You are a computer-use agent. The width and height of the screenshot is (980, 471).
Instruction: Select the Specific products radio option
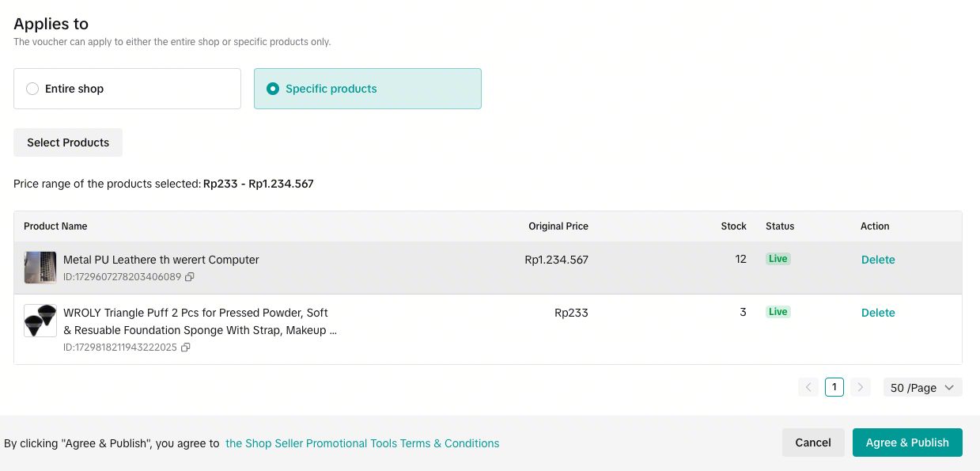tap(273, 89)
